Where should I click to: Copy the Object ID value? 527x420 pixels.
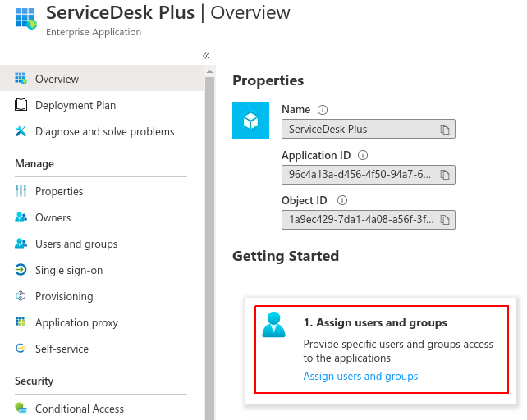tap(445, 220)
